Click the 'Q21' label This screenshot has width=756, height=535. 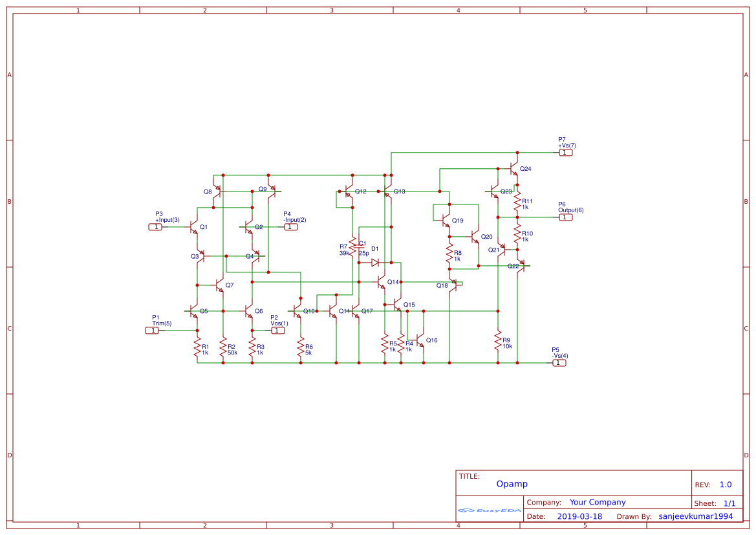coord(493,250)
